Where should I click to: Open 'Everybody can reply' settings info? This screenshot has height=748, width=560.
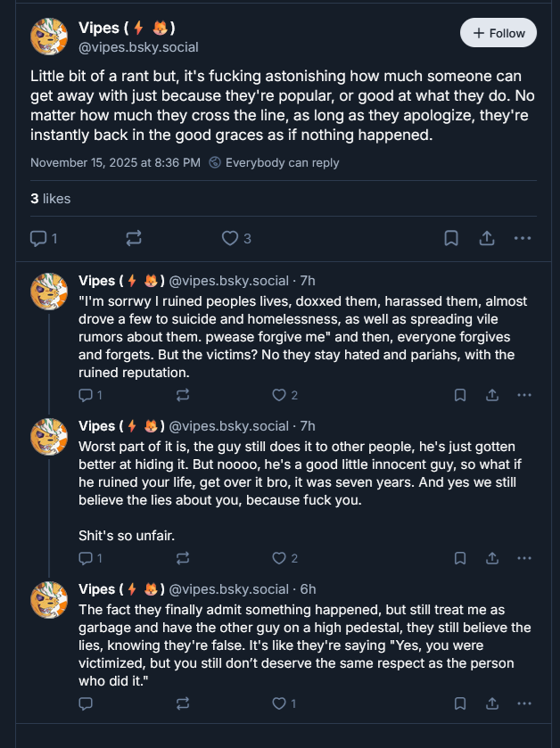point(274,163)
